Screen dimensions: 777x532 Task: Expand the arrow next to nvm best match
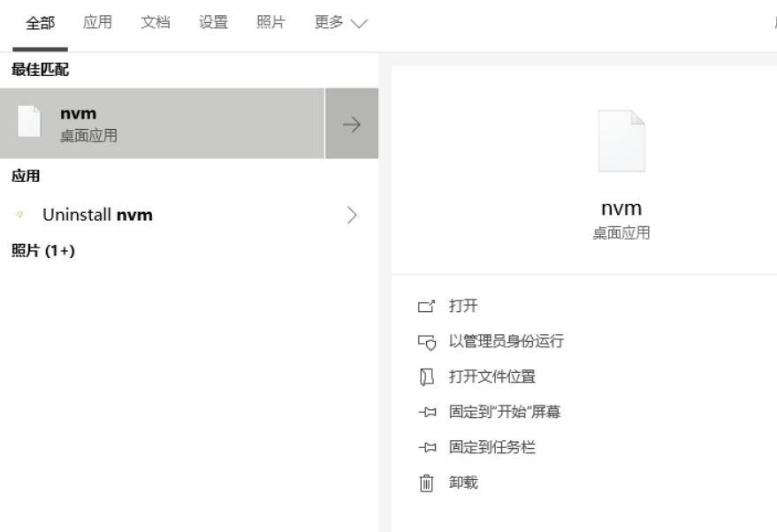click(x=352, y=124)
